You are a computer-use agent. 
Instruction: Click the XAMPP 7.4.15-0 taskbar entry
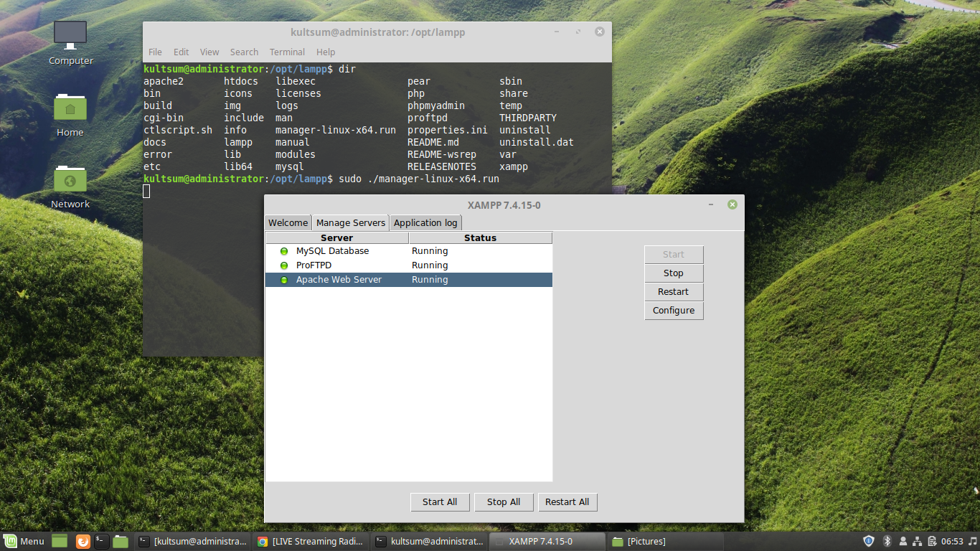548,542
